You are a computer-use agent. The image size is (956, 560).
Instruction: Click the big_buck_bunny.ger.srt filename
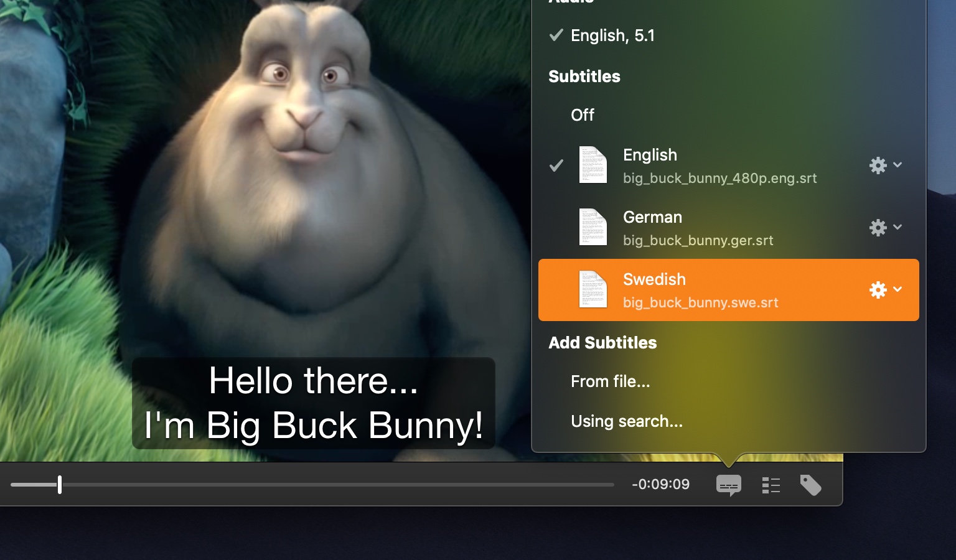pos(698,240)
